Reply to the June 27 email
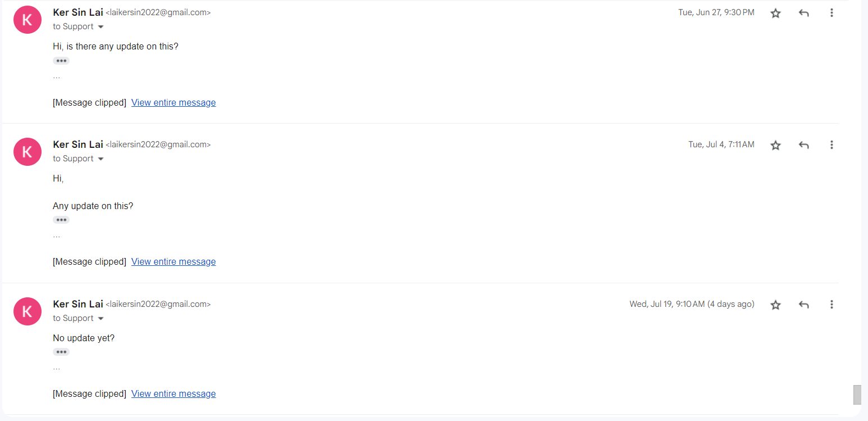 [x=803, y=13]
